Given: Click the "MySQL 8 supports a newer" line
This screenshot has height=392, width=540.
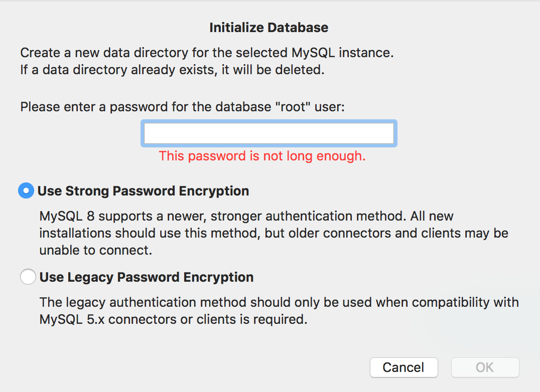Looking at the screenshot, I should (246, 217).
